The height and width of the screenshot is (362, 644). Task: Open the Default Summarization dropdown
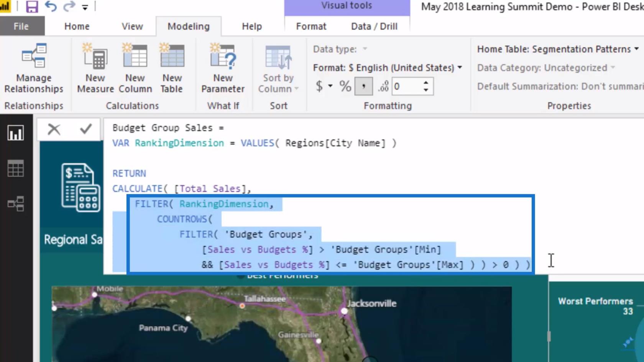pyautogui.click(x=560, y=86)
